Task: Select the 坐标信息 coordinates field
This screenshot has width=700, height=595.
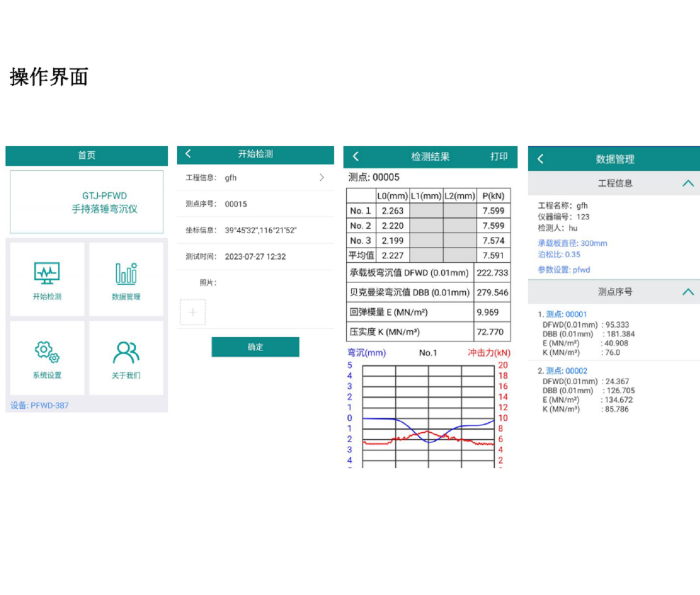Action: (x=255, y=230)
